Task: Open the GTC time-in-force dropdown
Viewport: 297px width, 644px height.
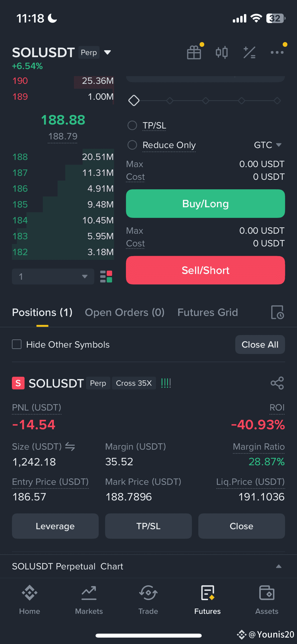Action: [x=268, y=145]
